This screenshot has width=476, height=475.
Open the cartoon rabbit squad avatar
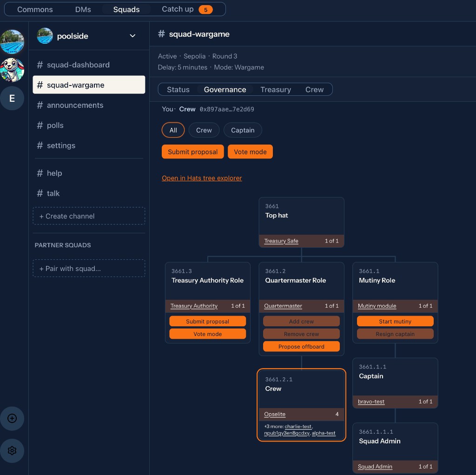pos(12,70)
